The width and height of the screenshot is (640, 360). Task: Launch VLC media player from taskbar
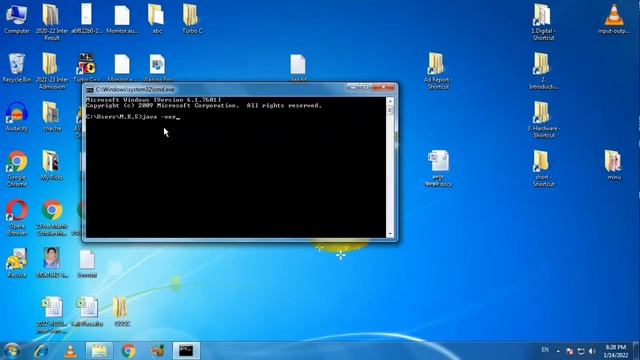71,351
